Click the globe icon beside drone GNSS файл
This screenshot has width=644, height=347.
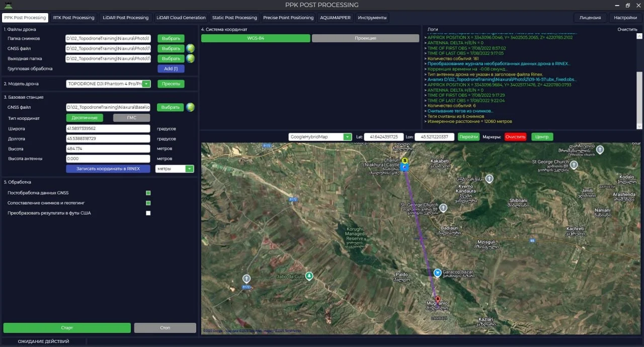tap(190, 48)
